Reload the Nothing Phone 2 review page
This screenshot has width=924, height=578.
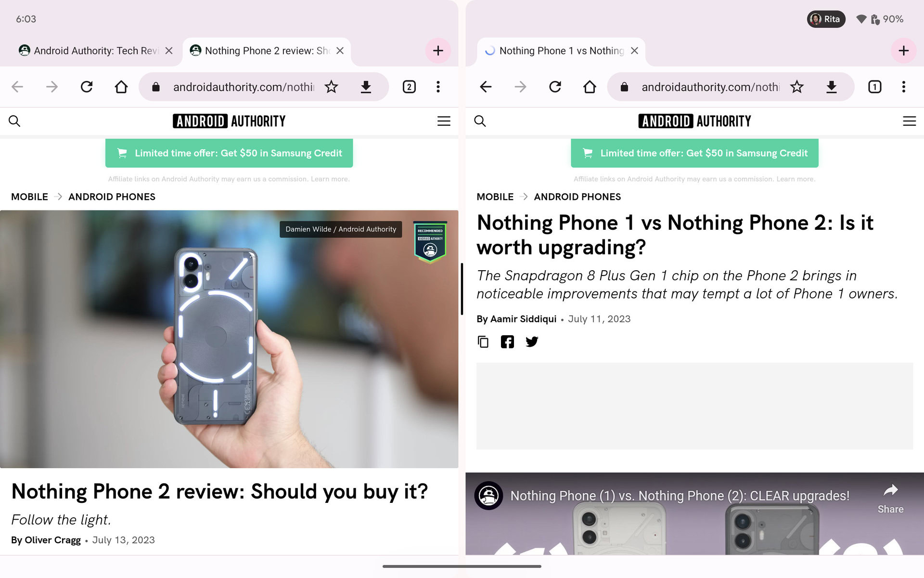tap(87, 87)
